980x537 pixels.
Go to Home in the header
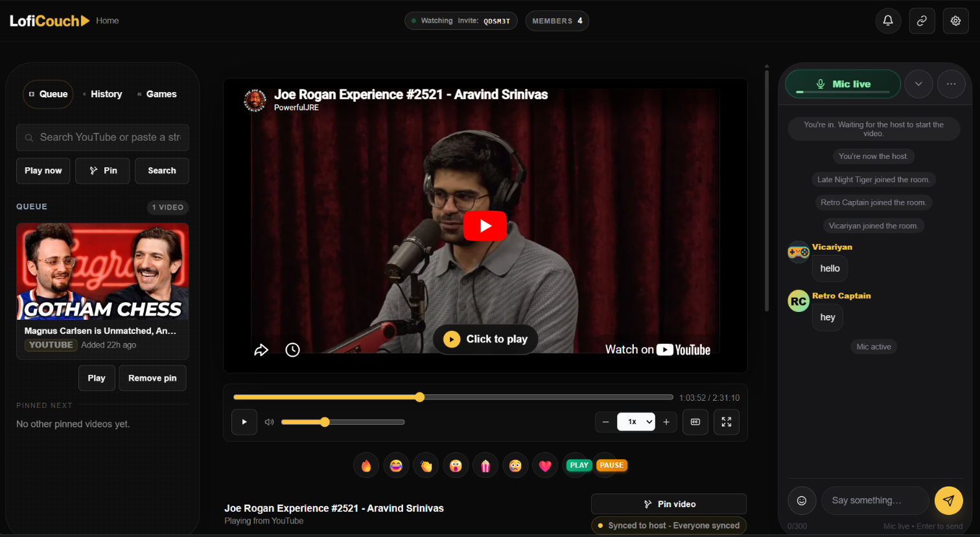click(x=108, y=21)
